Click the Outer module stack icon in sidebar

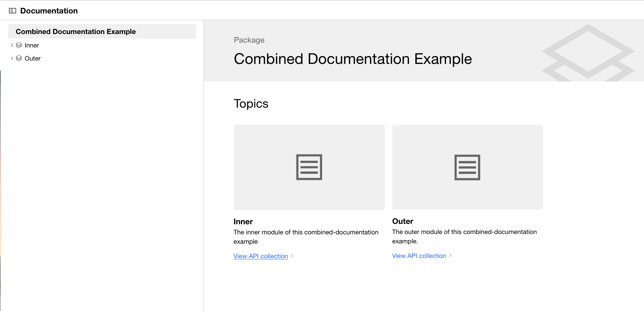[19, 58]
